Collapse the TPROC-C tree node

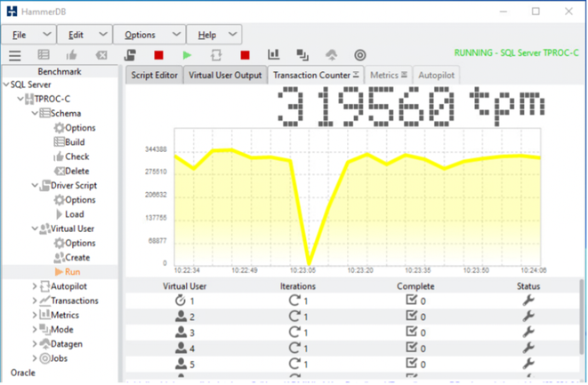(20, 99)
